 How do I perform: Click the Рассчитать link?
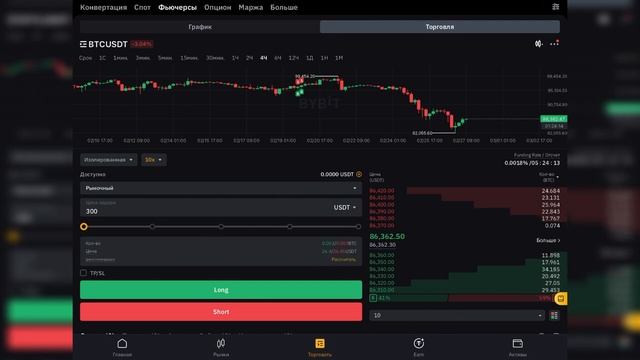344,260
